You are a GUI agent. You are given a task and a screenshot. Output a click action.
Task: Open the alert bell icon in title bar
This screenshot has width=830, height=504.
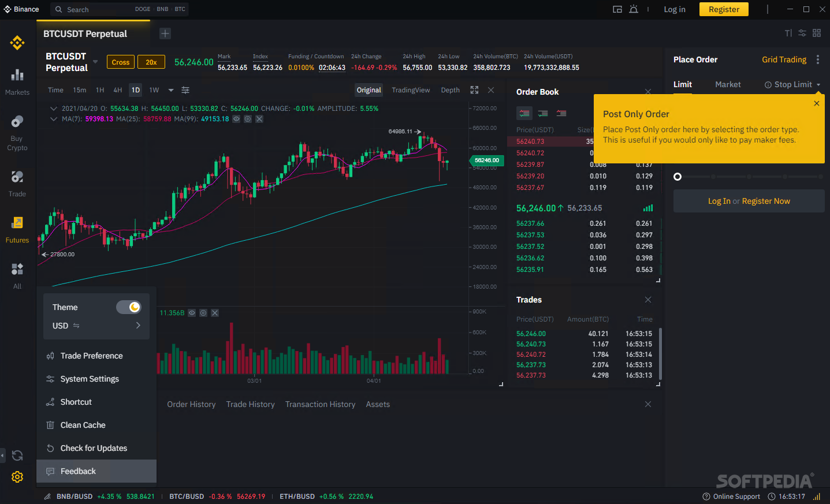(x=634, y=9)
